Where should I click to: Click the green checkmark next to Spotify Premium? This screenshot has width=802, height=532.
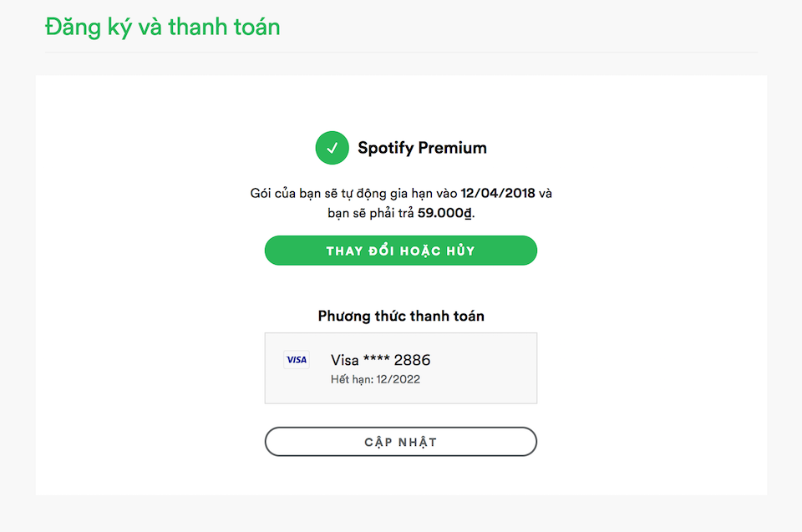[x=332, y=147]
